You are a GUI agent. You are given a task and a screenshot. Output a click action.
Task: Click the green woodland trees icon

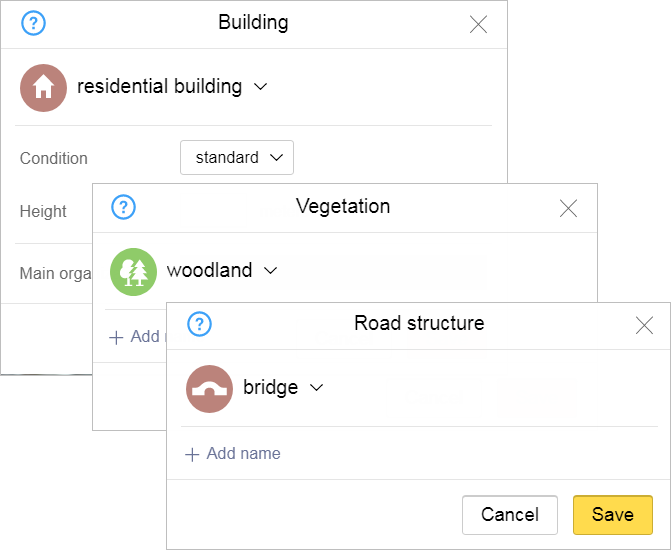(133, 271)
